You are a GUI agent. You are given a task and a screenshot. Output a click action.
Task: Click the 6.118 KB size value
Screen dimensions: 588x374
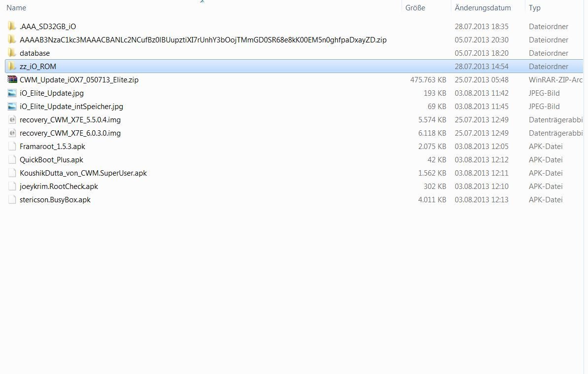point(433,133)
